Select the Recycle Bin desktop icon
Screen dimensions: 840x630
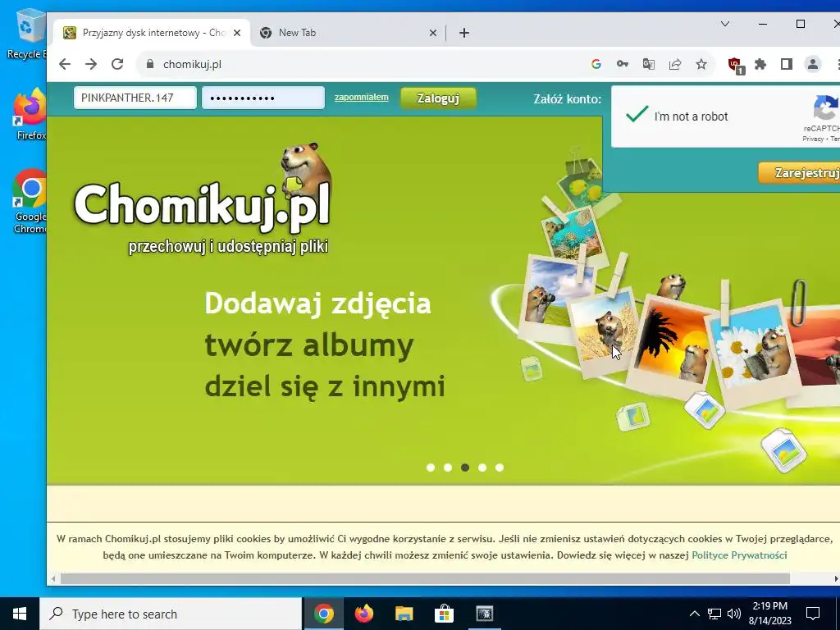[x=27, y=34]
